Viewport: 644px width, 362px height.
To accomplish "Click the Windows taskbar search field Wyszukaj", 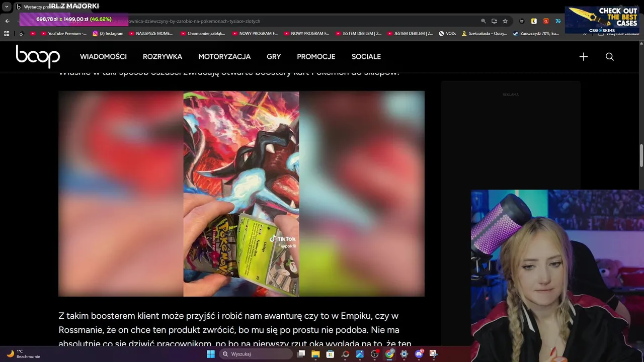I will tap(256, 354).
